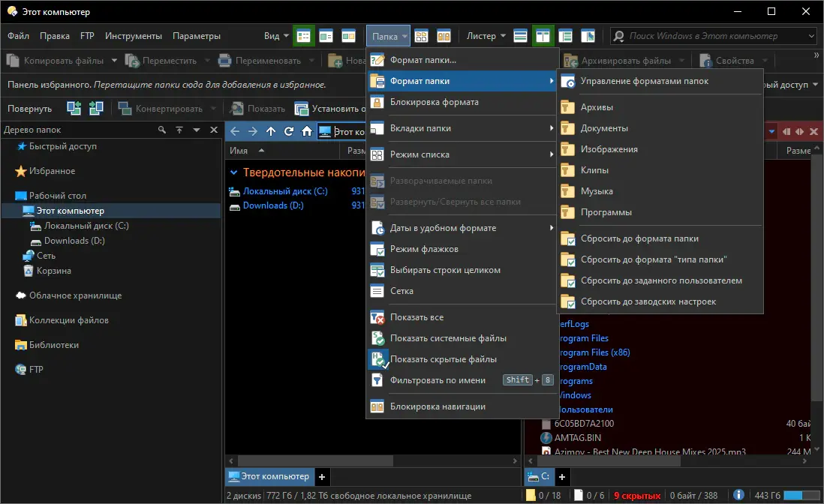
Task: Toggle Показать системные файлы option
Action: click(x=462, y=338)
